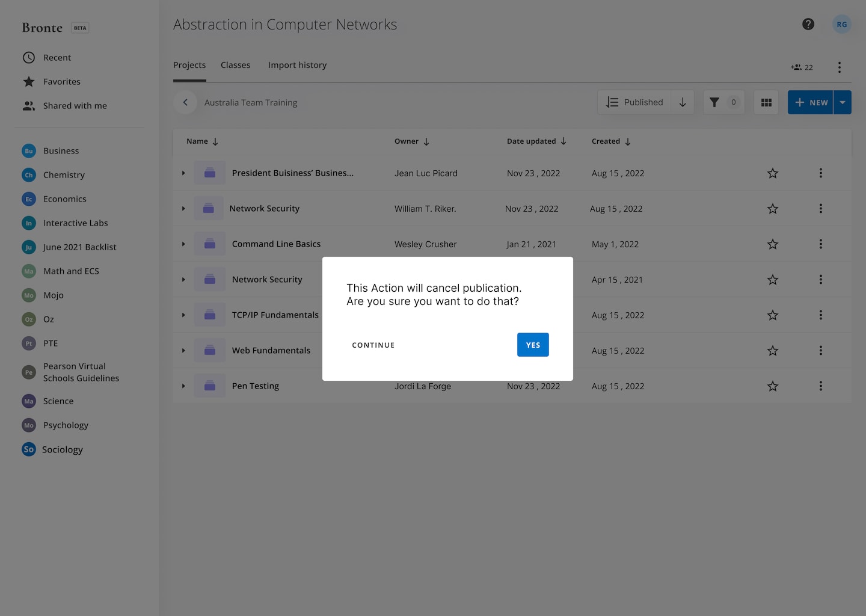The width and height of the screenshot is (866, 616).
Task: Star the Pen Testing project
Action: click(x=773, y=386)
